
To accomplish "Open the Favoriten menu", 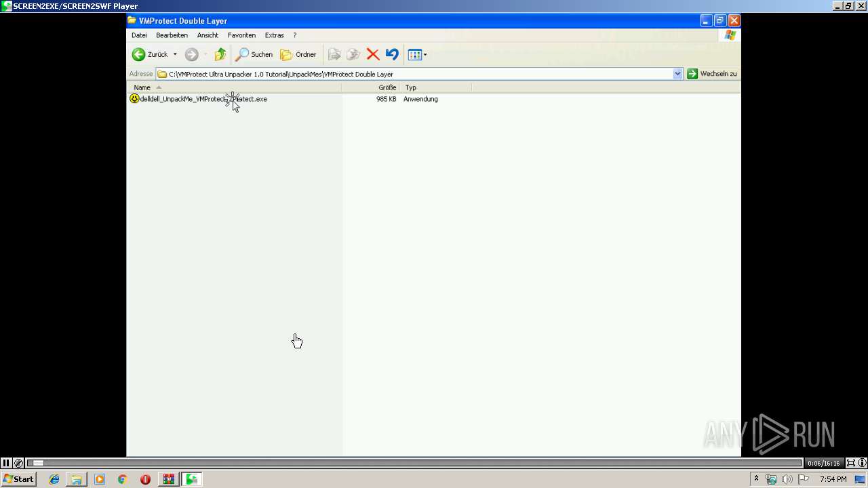I will tap(241, 35).
